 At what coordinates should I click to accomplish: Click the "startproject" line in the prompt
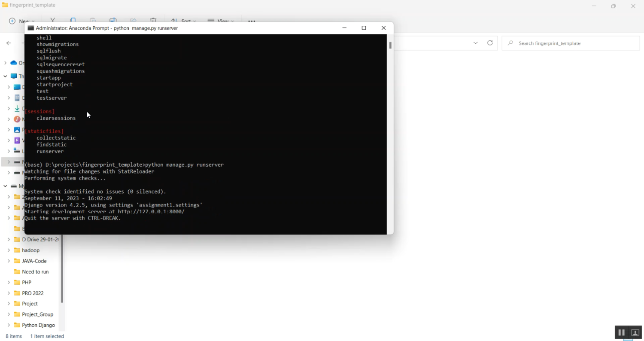55,85
